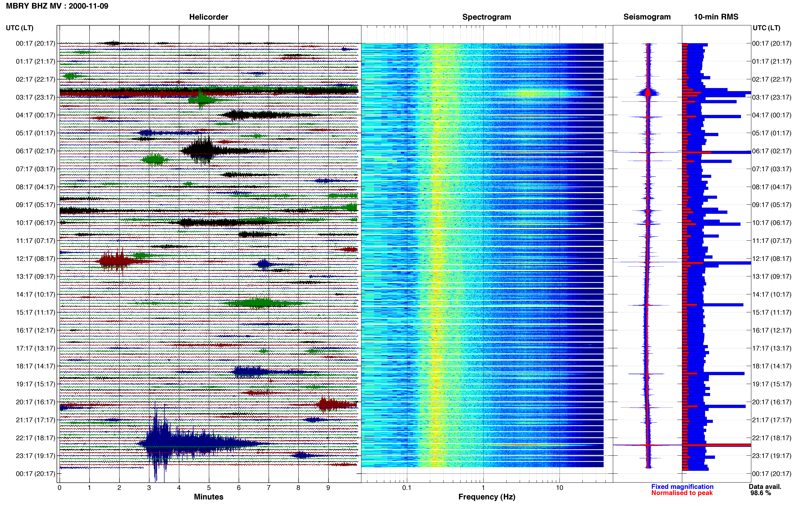Click the '10' frequency tick label
Screen dimensions: 812x508
click(x=559, y=487)
